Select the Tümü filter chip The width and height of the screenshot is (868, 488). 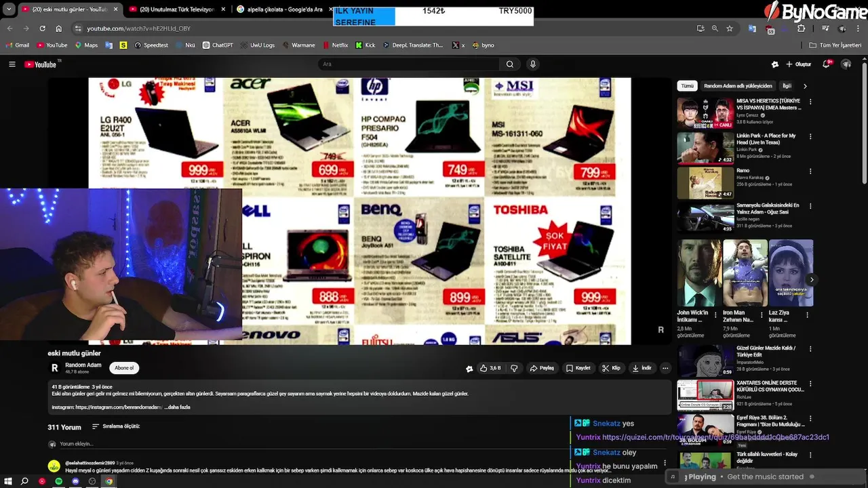(x=688, y=86)
